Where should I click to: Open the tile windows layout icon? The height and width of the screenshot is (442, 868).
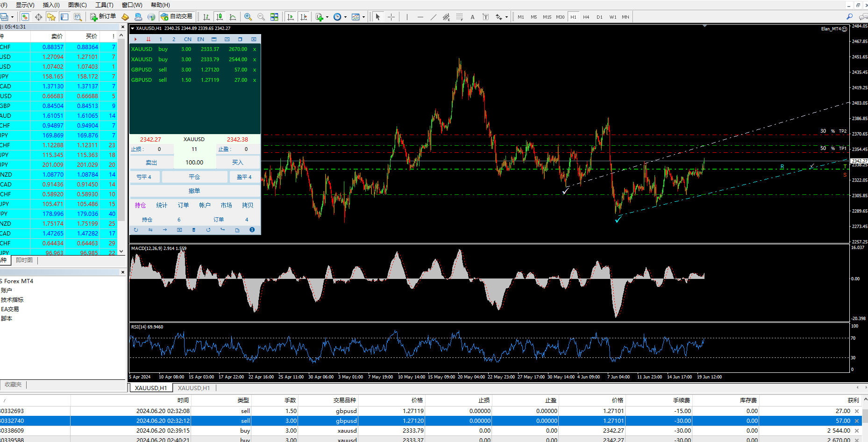[274, 17]
